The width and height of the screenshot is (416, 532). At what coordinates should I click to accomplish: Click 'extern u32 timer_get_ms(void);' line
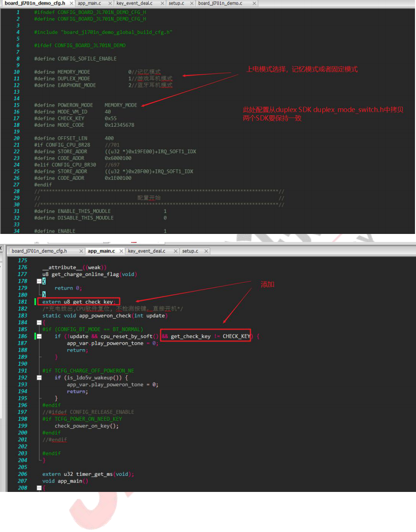(88, 474)
